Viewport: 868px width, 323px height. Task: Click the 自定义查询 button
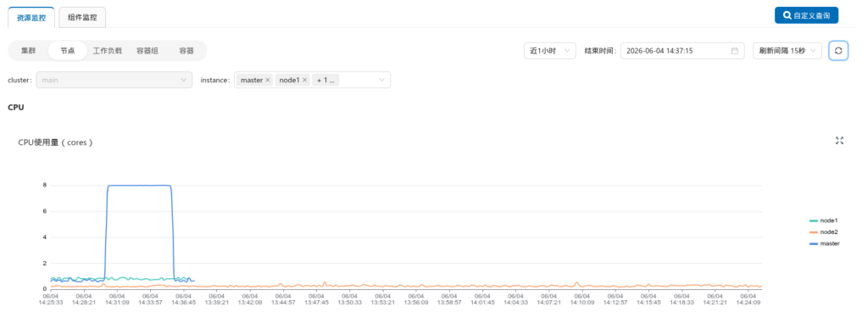tap(806, 15)
